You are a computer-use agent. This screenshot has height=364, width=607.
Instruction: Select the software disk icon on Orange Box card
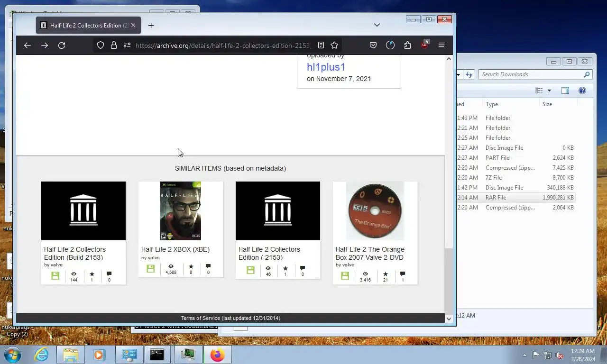click(345, 276)
